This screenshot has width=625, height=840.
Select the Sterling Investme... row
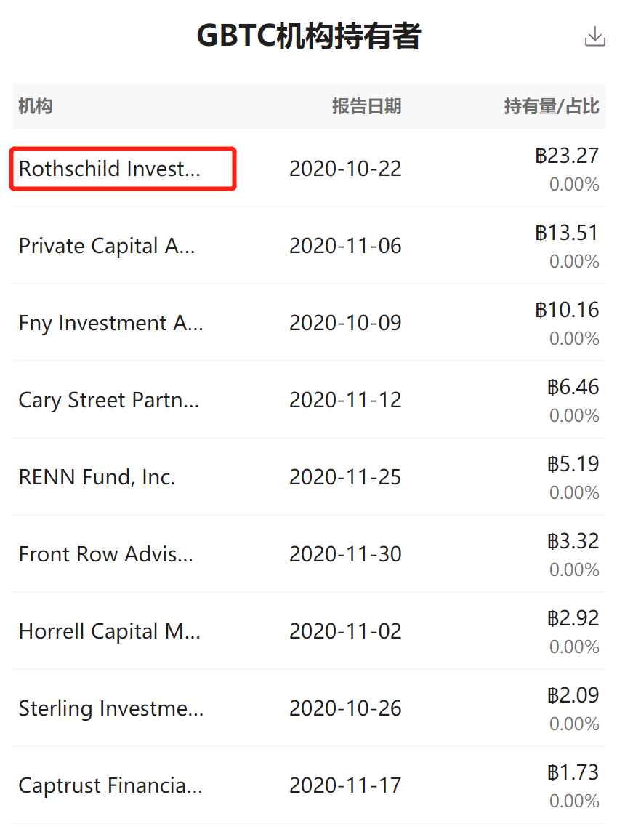pyautogui.click(x=309, y=709)
